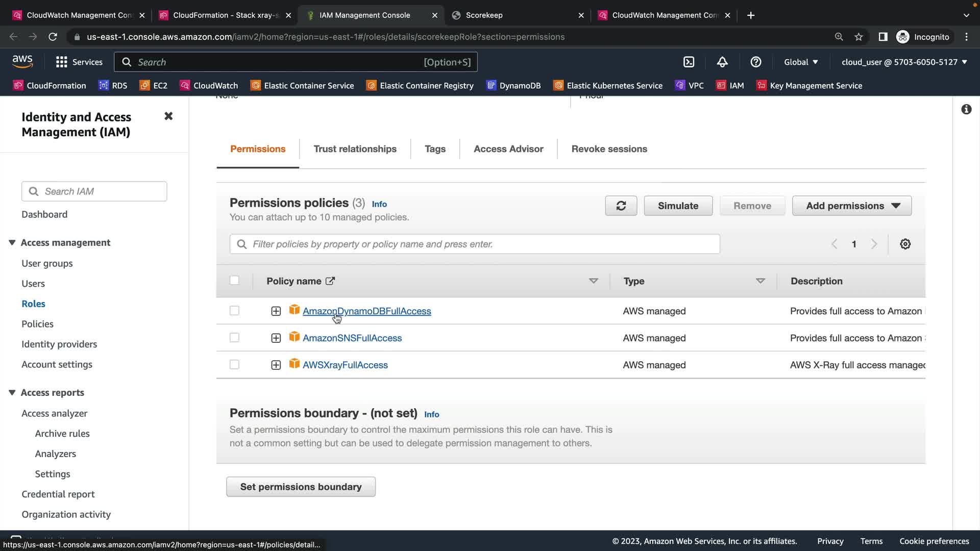The width and height of the screenshot is (980, 551).
Task: Click Set permissions boundary button
Action: (301, 487)
